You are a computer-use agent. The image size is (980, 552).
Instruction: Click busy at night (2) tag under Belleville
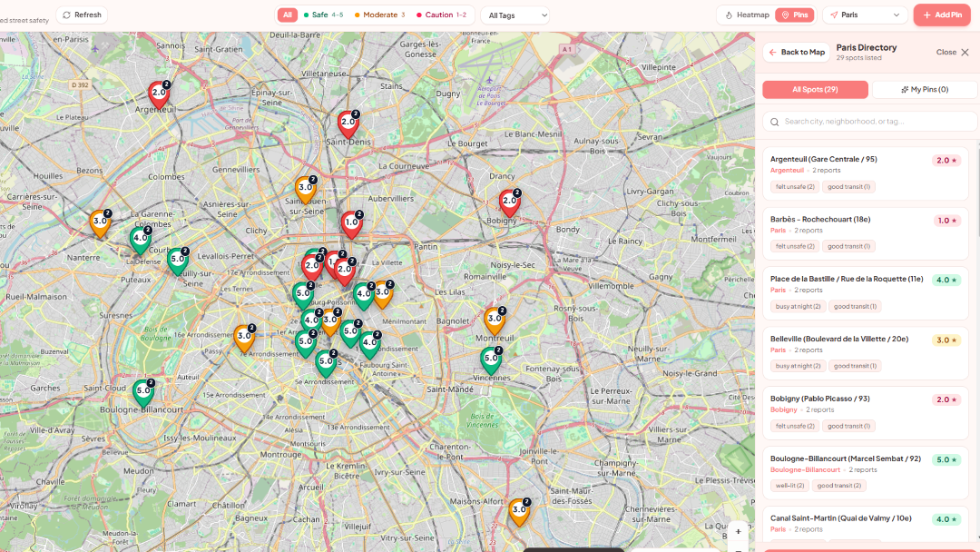[799, 366]
